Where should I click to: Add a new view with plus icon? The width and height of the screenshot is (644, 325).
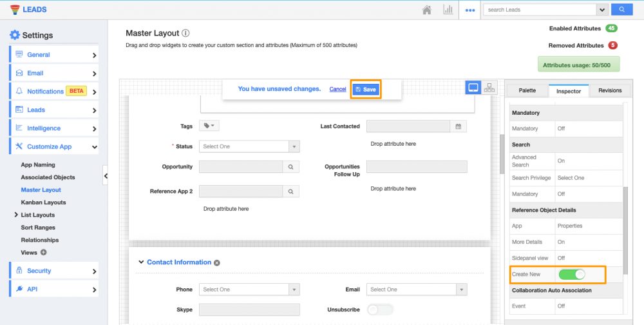(44, 253)
